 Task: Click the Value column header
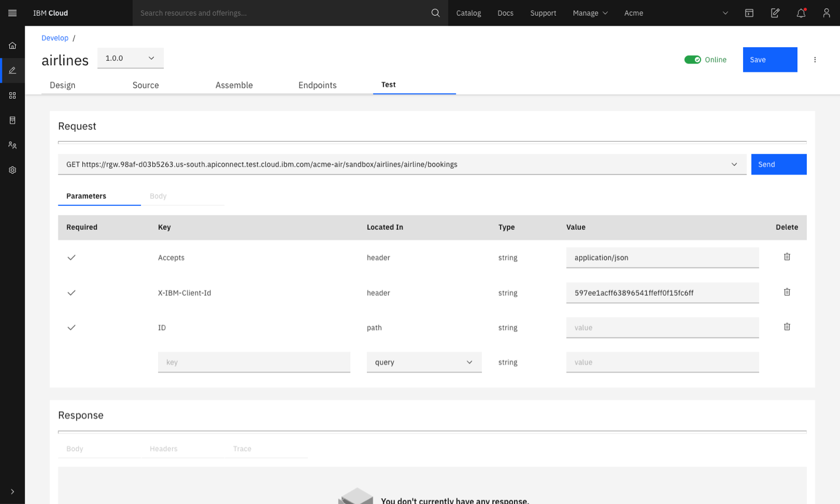(576, 227)
